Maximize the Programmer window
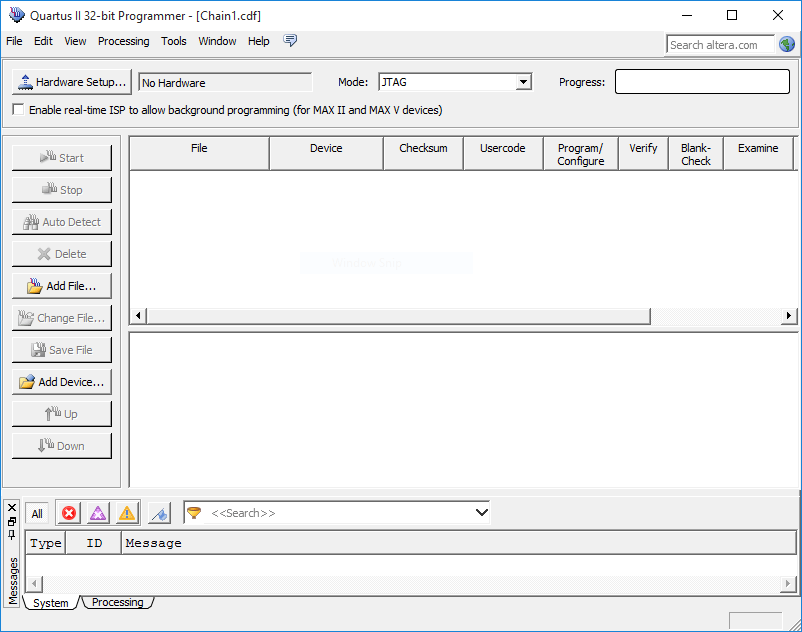 [732, 15]
